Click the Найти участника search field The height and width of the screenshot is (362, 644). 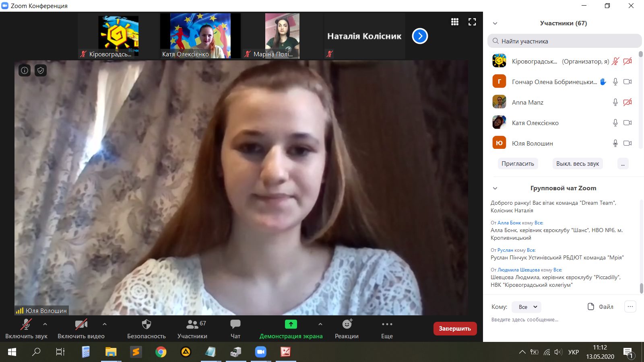[564, 41]
